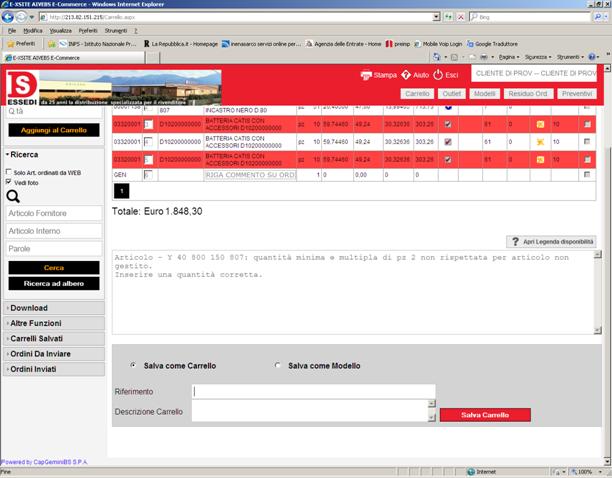The height and width of the screenshot is (478, 612).
Task: Select Salva come Modello radio button
Action: tap(278, 366)
